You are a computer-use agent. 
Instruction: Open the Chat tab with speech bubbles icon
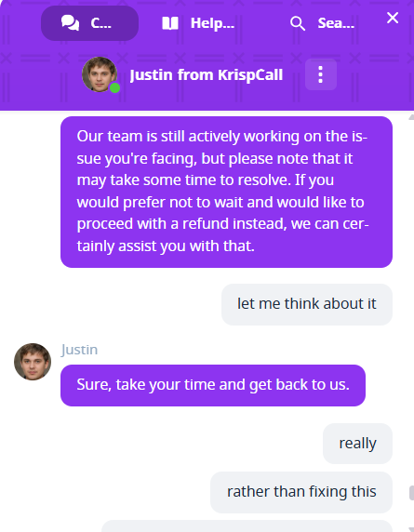(x=89, y=23)
